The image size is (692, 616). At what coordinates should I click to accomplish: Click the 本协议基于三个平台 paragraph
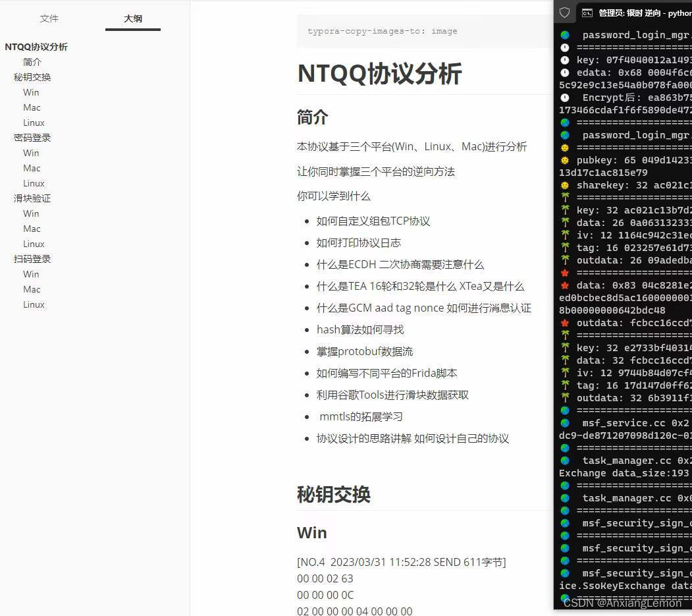pyautogui.click(x=412, y=147)
